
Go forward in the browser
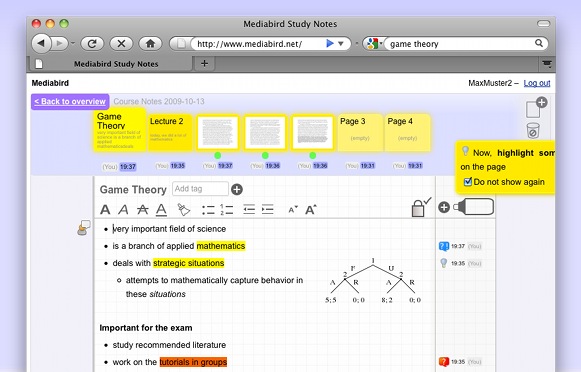(x=59, y=44)
